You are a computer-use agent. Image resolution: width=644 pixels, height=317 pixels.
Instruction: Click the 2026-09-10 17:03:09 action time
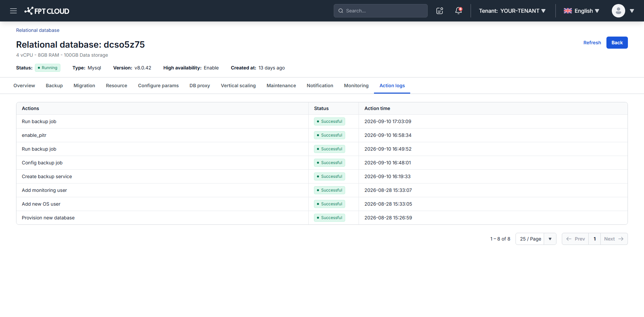coord(388,121)
